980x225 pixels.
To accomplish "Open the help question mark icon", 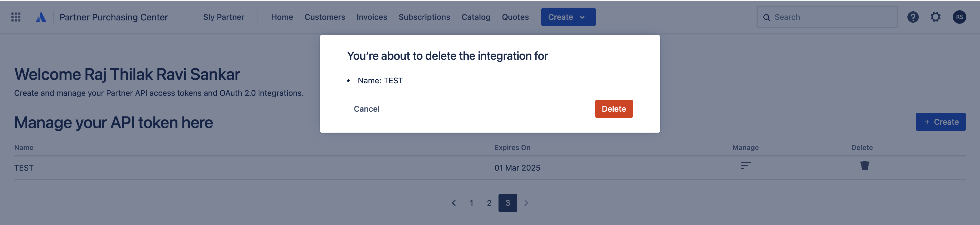I will 913,17.
